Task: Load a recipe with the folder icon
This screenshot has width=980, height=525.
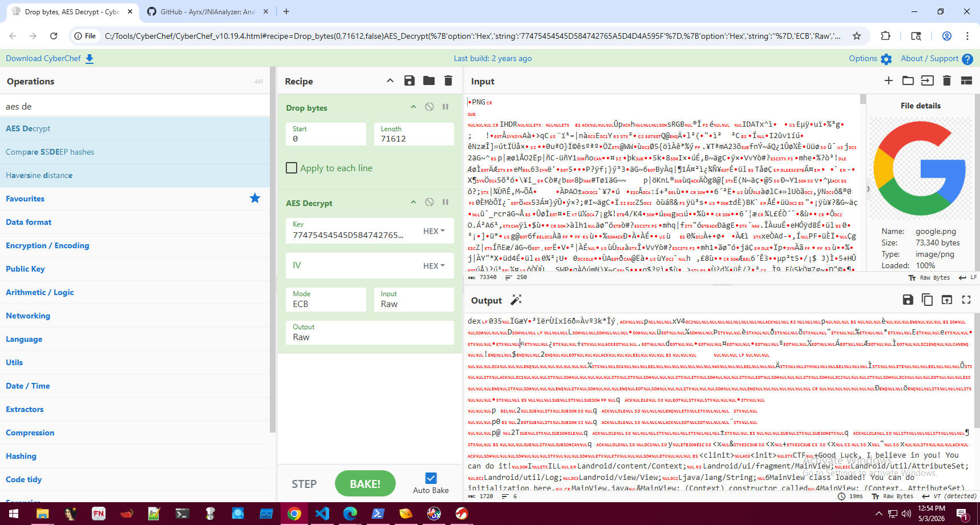Action: 429,81
